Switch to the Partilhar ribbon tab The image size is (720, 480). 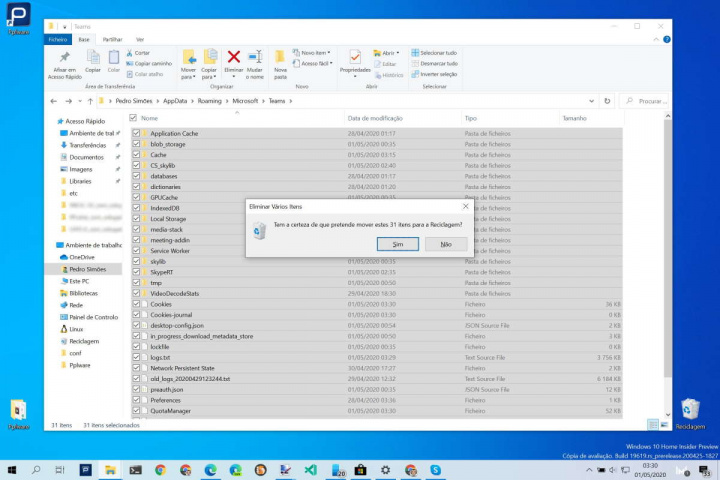pyautogui.click(x=112, y=39)
